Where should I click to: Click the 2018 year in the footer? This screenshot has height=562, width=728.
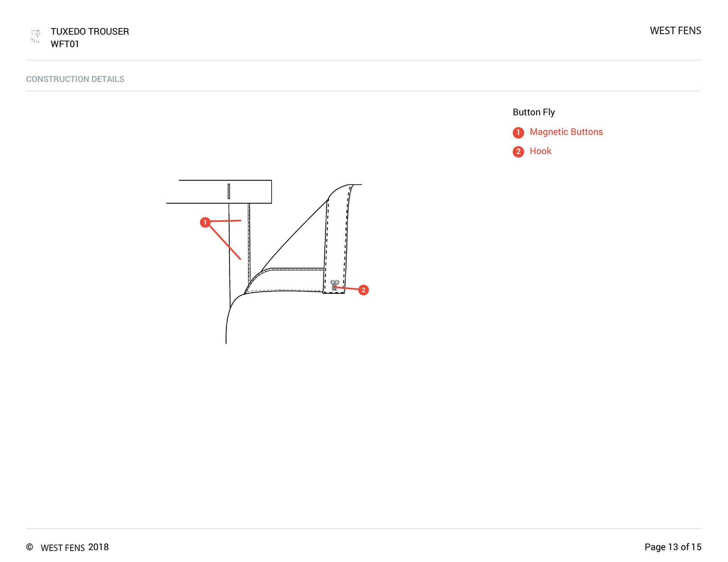coord(99,547)
